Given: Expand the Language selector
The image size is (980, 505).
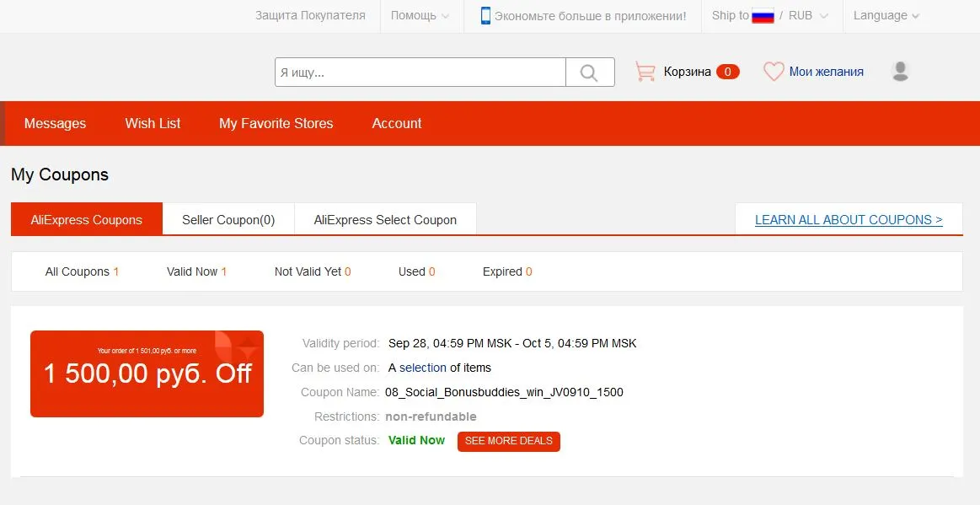Looking at the screenshot, I should click(886, 16).
